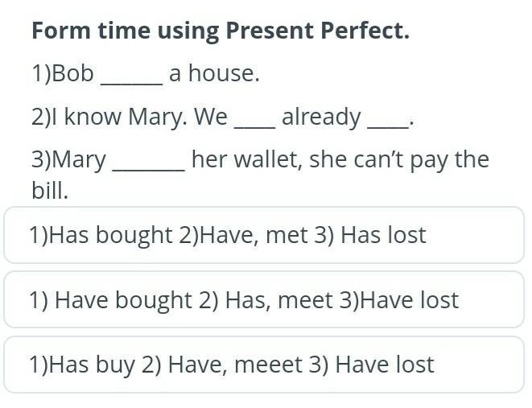Select the answer starting with "Has bought"
The height and width of the screenshot is (408, 532).
point(264,235)
